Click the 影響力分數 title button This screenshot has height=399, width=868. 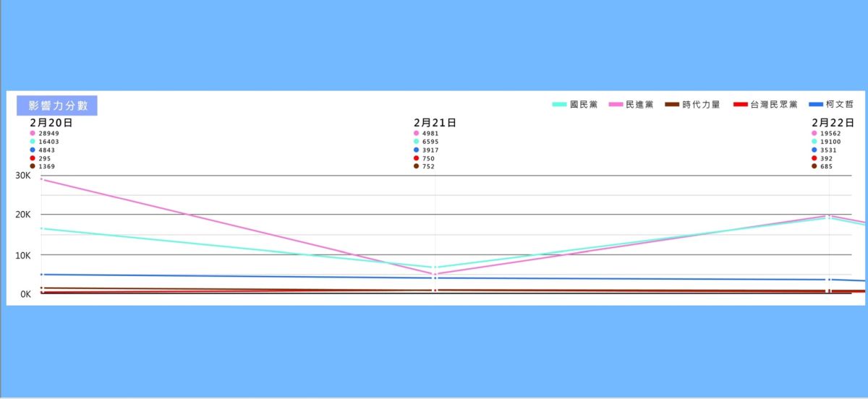(57, 105)
